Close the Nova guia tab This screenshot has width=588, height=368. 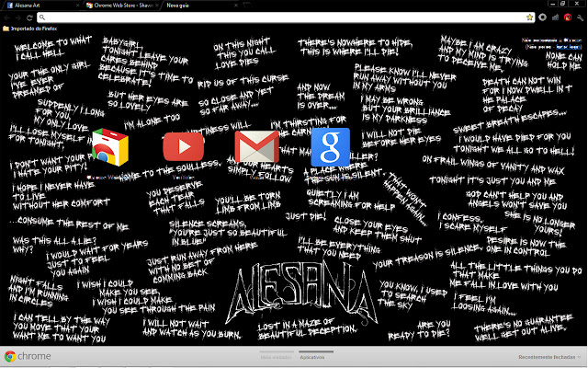tap(236, 6)
